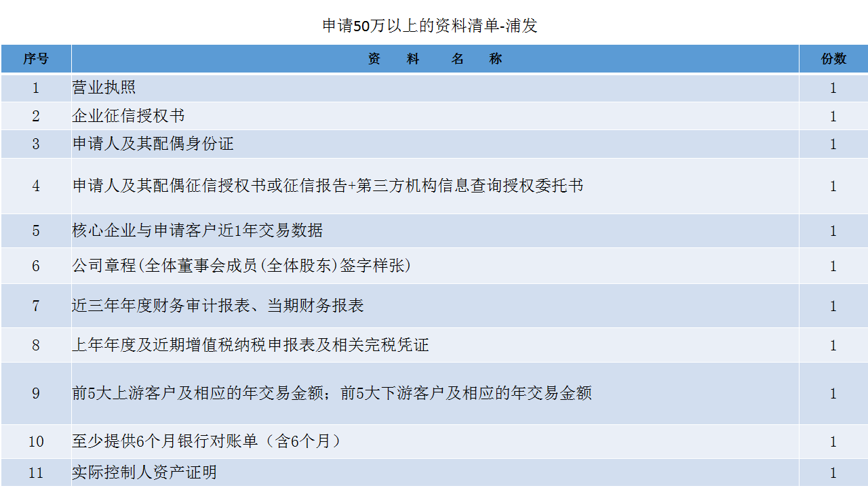
Task: Select the 份数 value for 银行对账单 row
Action: pyautogui.click(x=833, y=442)
